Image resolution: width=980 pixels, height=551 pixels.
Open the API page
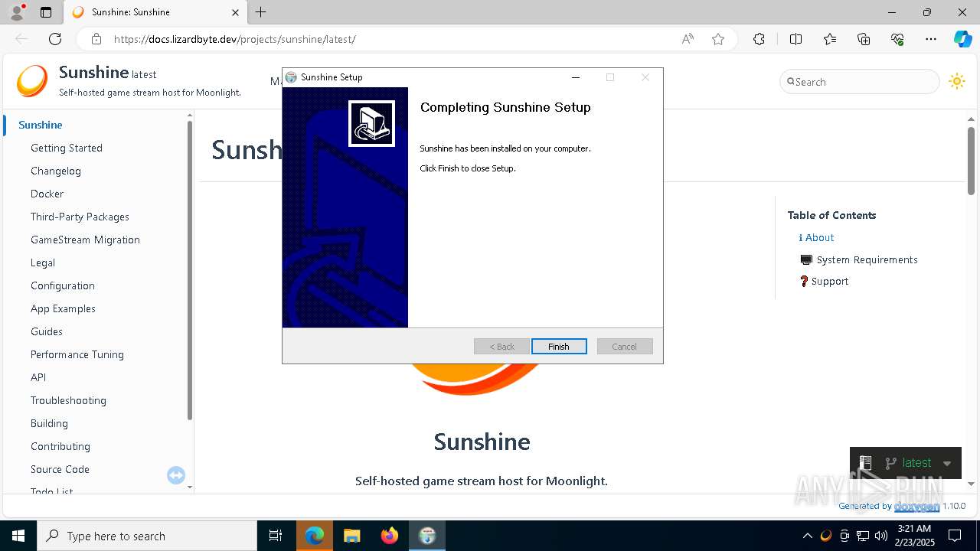[x=38, y=377]
